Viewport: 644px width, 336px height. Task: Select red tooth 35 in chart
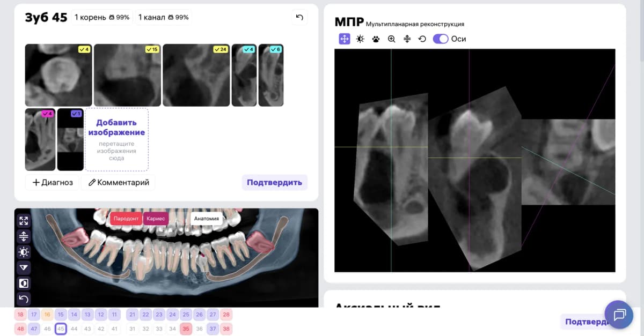click(x=186, y=329)
